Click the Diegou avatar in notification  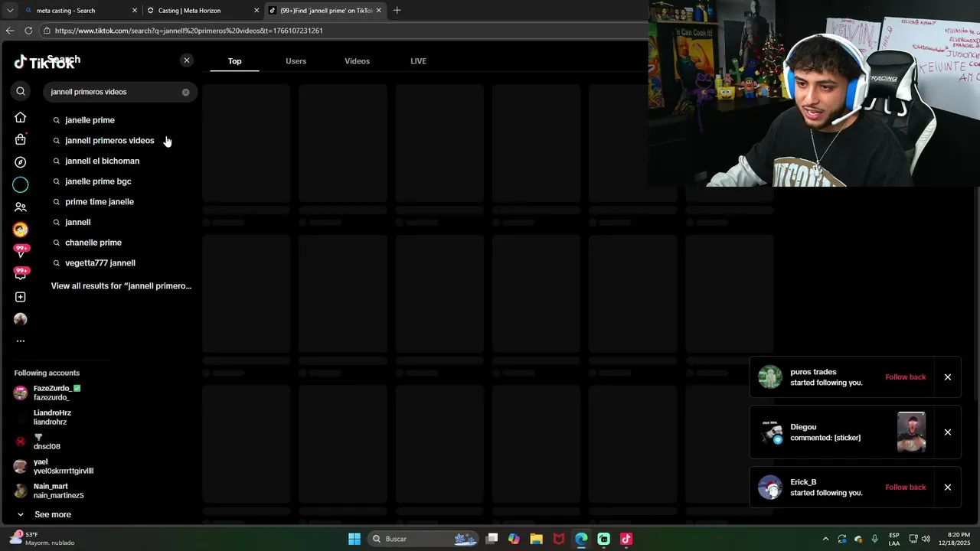(770, 432)
